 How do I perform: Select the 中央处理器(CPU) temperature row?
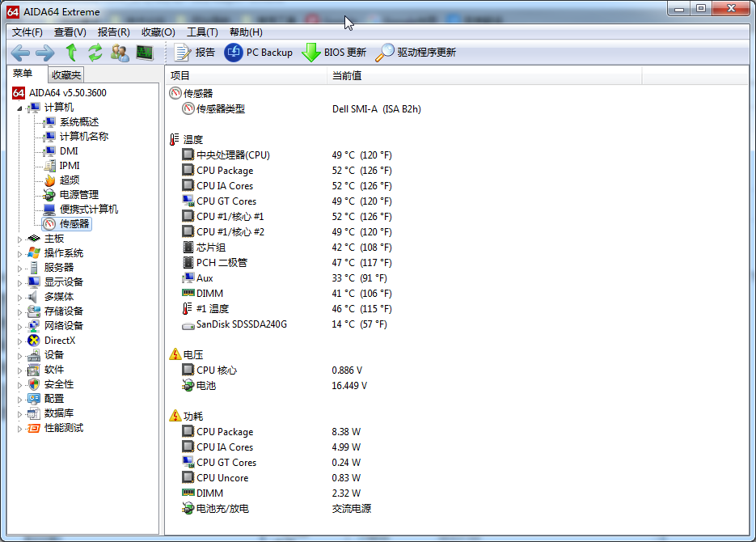[x=456, y=155]
